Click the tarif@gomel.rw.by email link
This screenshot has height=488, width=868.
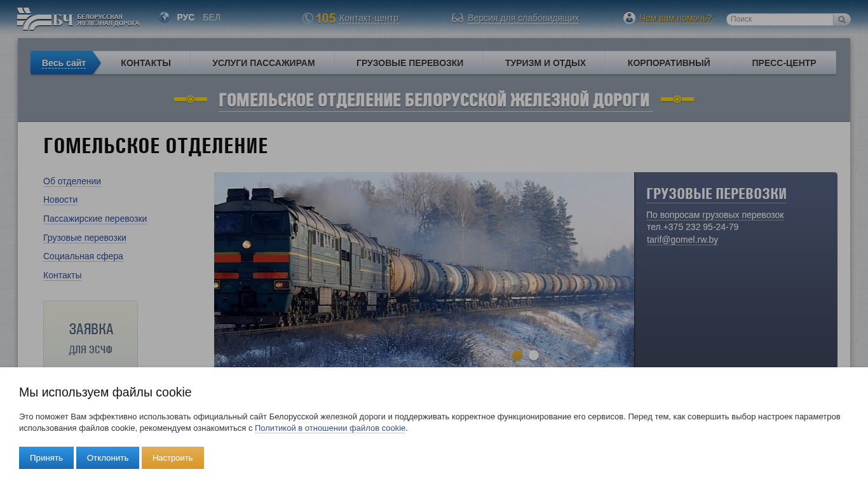(x=682, y=240)
